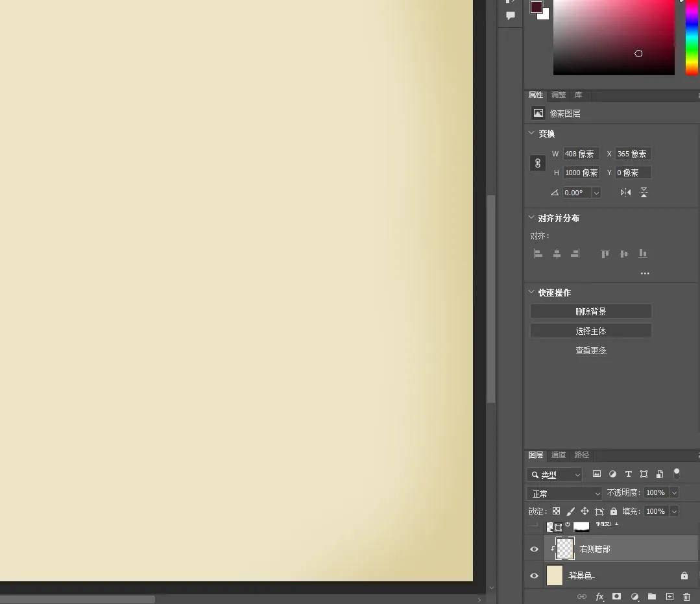The height and width of the screenshot is (604, 700).
Task: Click the flip horizontal icon in Transform
Action: tap(625, 192)
